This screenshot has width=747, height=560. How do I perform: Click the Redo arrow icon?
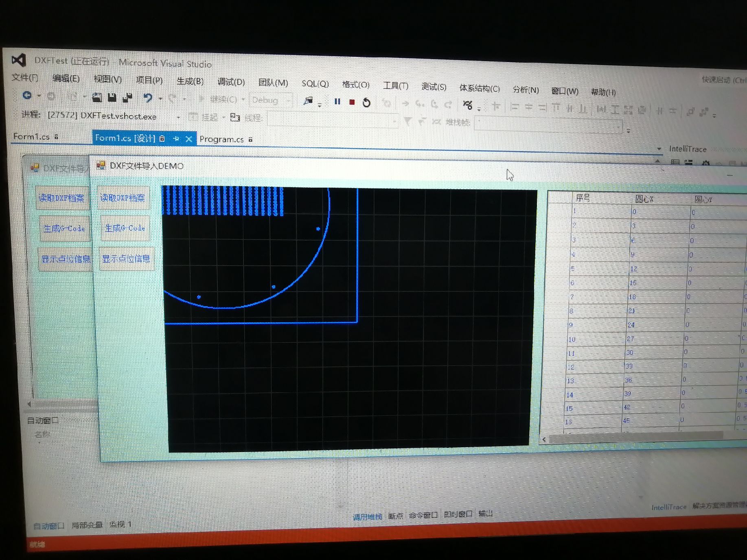173,98
